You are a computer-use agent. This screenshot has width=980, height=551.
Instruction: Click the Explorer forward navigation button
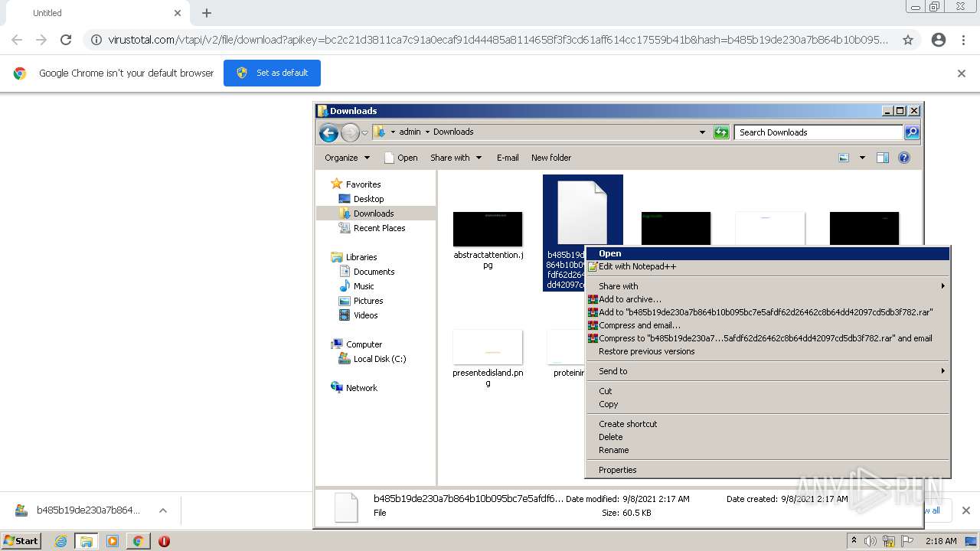[350, 132]
